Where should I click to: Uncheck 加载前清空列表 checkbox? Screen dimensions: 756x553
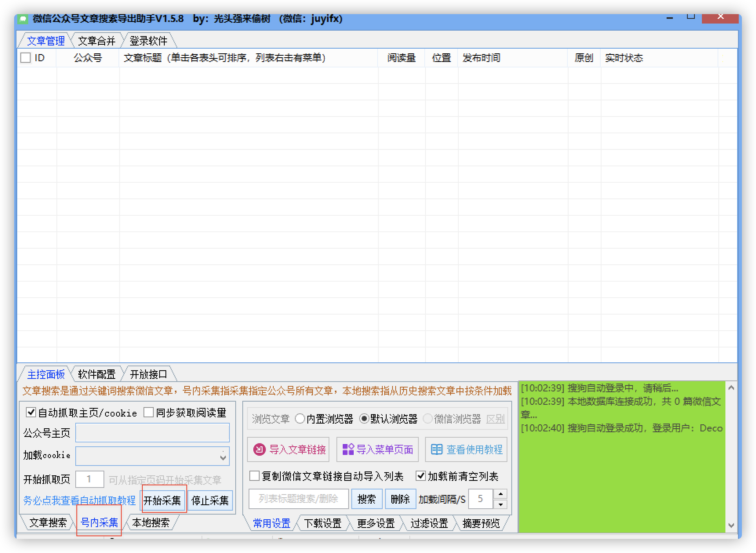click(x=421, y=476)
